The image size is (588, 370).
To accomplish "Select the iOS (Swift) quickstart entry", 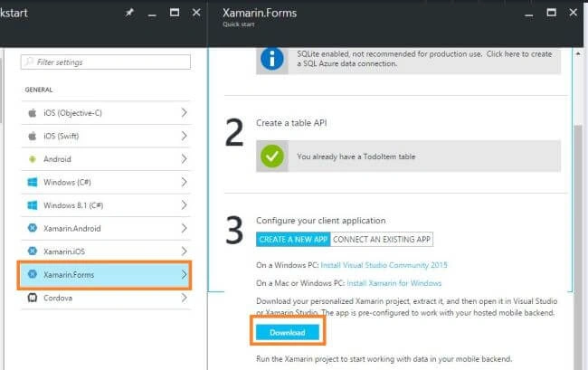I will pyautogui.click(x=106, y=136).
